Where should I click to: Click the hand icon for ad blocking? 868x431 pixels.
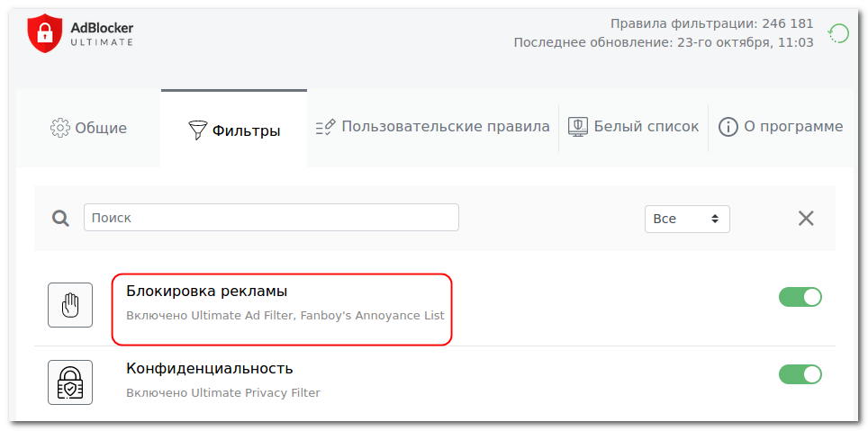(x=70, y=305)
